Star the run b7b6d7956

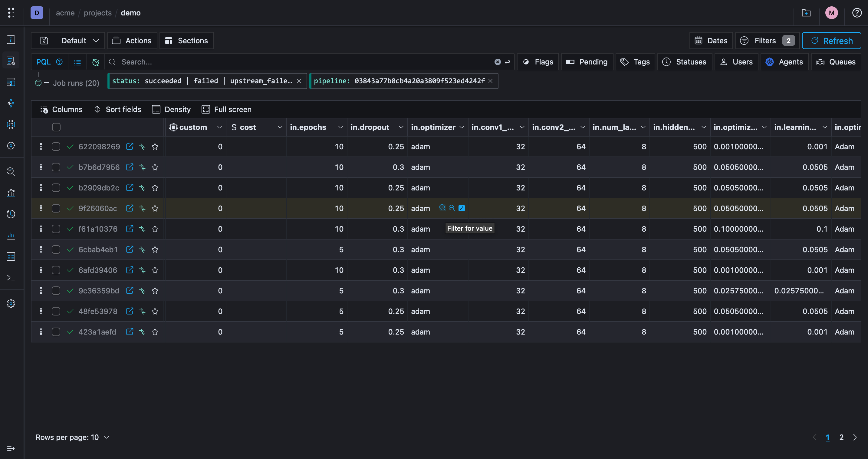tap(155, 167)
